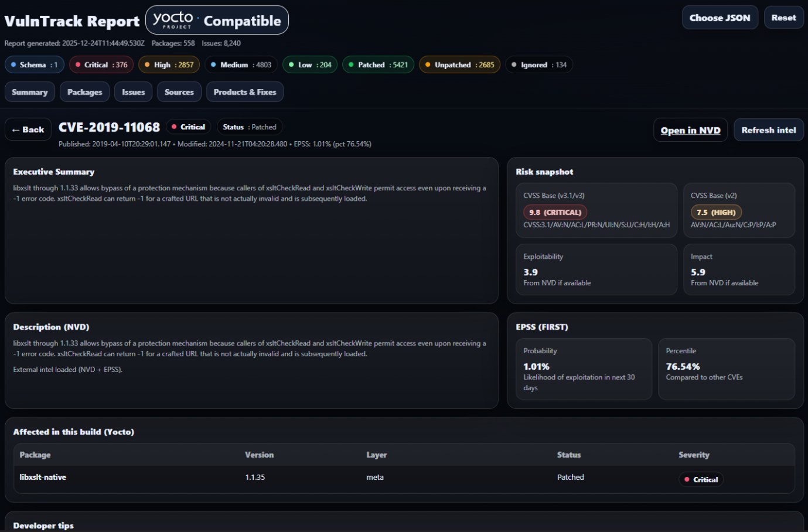Toggle the Patched : 5421 filter chip
Viewport: 808px width, 532px height.
tap(379, 64)
